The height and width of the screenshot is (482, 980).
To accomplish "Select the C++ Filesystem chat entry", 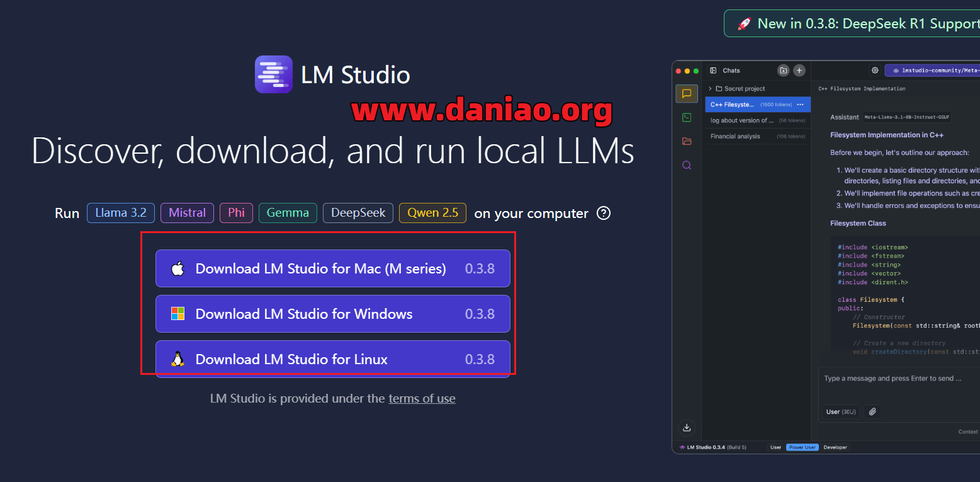I will (x=758, y=105).
